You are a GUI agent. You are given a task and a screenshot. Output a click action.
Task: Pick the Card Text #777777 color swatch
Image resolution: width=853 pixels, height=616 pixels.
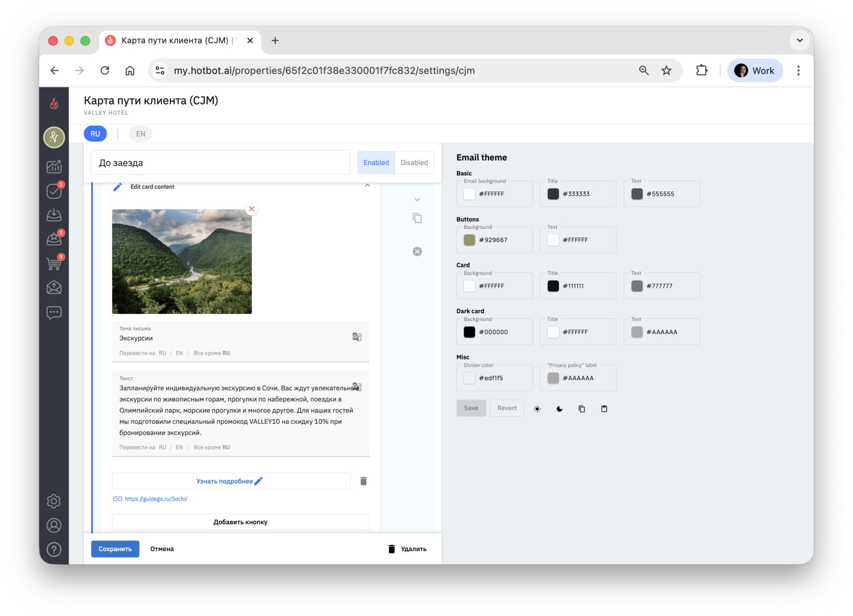pyautogui.click(x=637, y=286)
